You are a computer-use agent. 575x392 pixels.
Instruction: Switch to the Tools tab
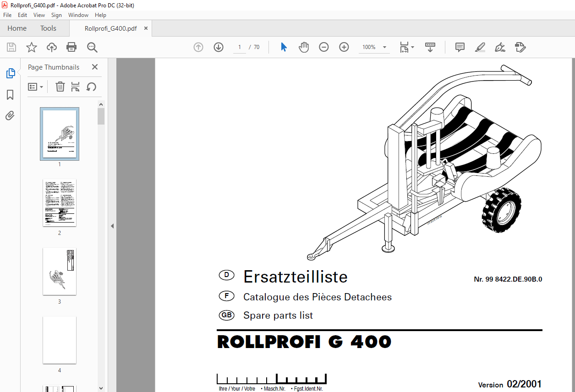tap(48, 28)
